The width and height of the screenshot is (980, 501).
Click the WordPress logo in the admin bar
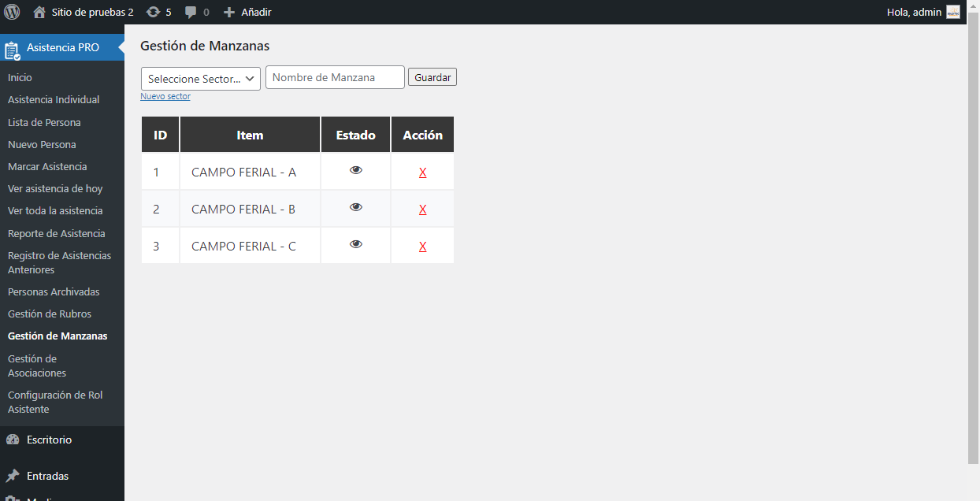coord(11,12)
